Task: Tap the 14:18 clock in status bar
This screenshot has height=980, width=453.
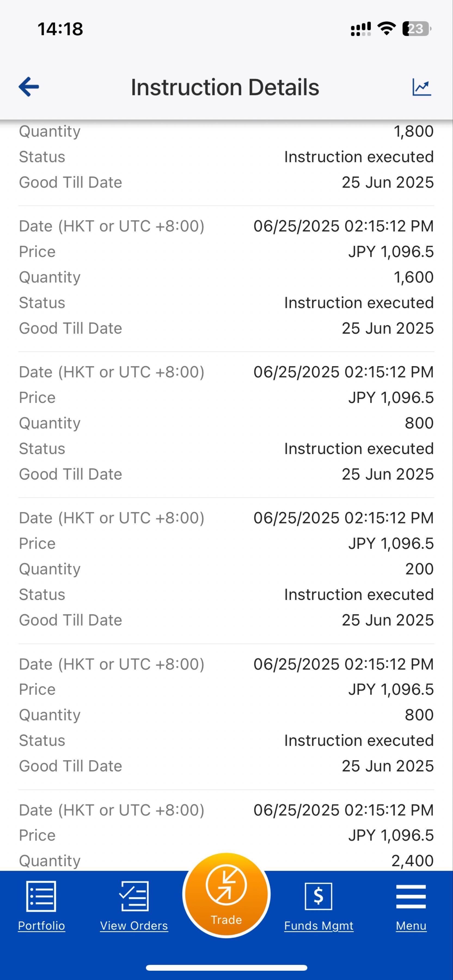Action: (60, 29)
